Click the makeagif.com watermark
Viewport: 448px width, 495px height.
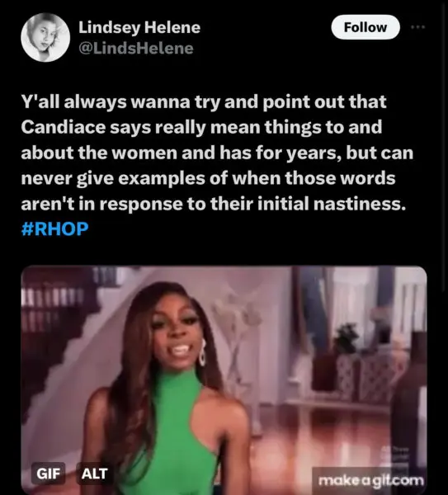click(371, 480)
